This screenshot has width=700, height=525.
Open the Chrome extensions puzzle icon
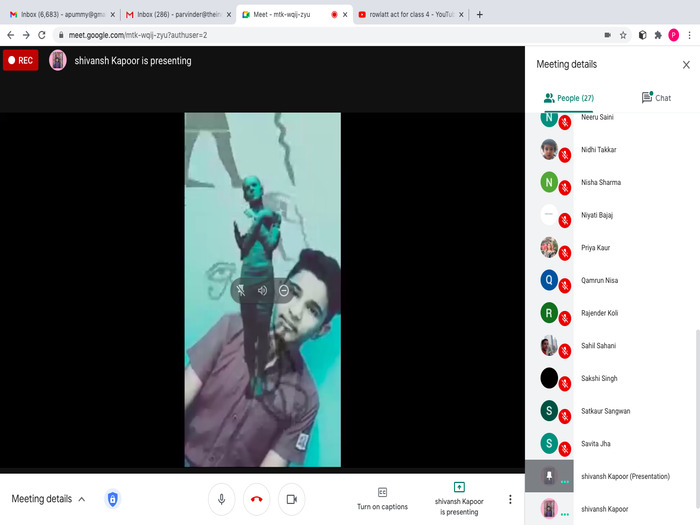tap(658, 35)
